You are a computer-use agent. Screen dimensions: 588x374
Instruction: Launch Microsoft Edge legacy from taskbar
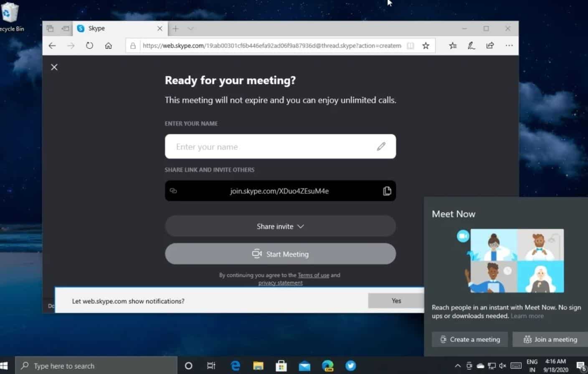pos(235,366)
